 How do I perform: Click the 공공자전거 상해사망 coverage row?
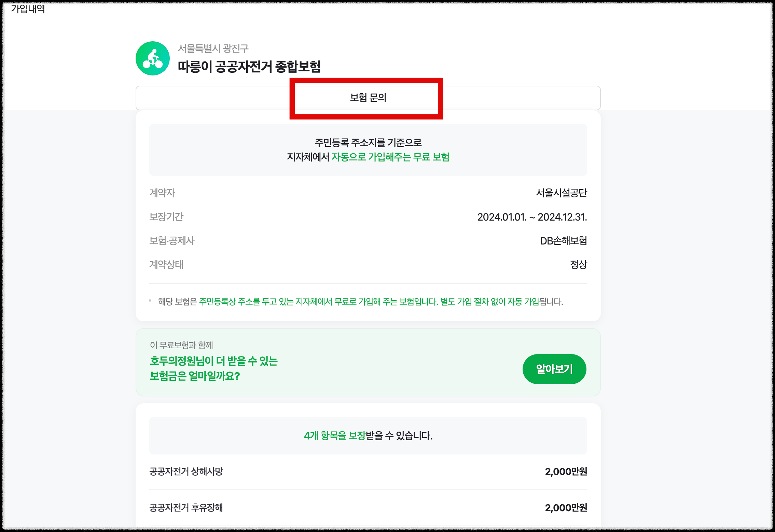click(x=368, y=472)
